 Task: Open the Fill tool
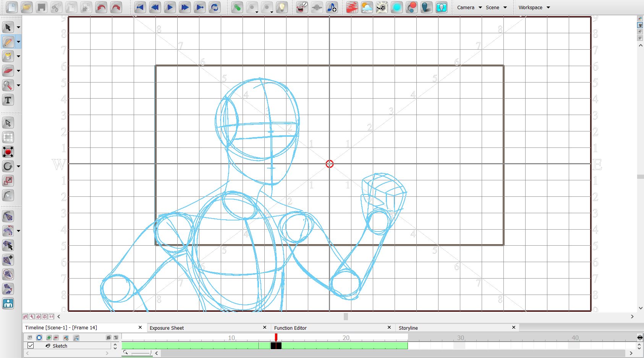[x=8, y=56]
